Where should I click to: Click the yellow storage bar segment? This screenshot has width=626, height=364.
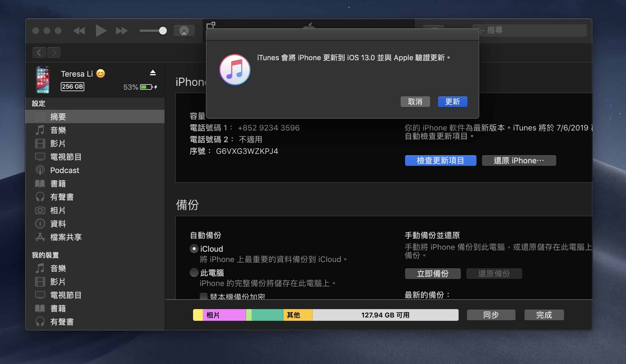pyautogui.click(x=198, y=315)
